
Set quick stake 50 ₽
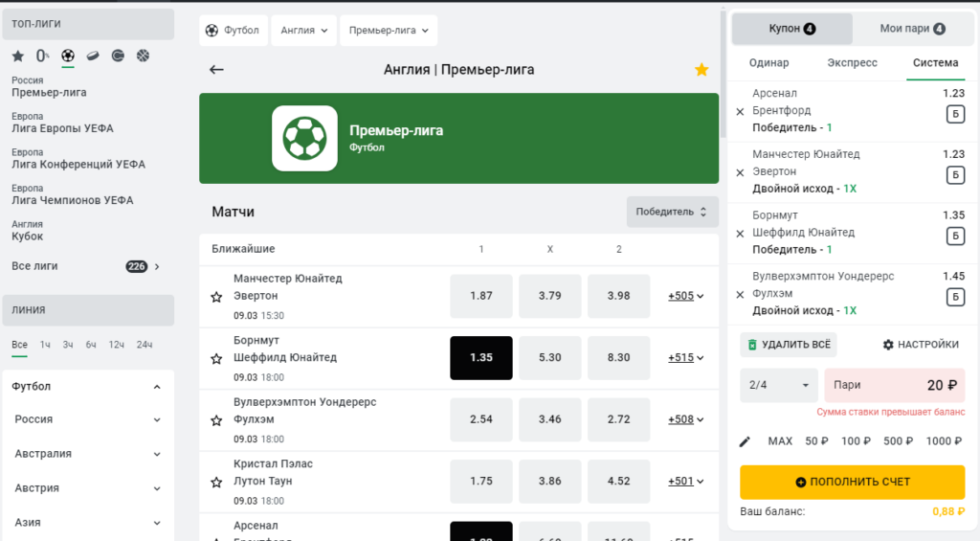coord(816,441)
